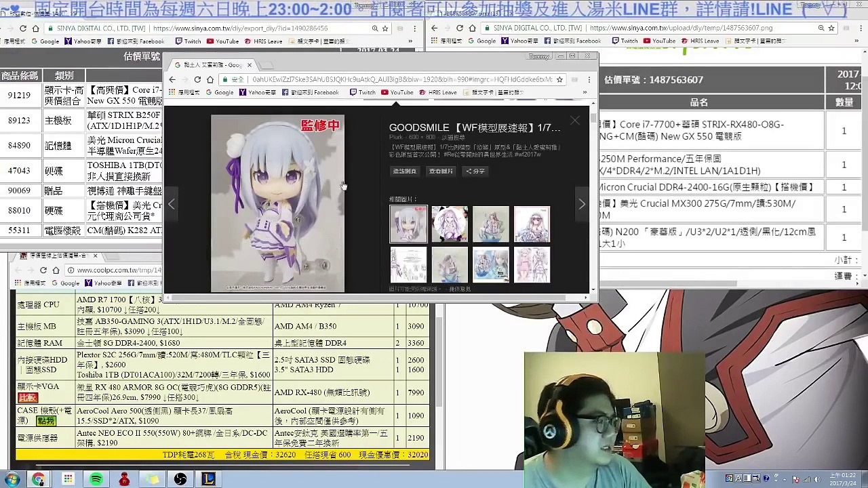
Task: Bookmark the Google Images page with the star icon
Action: tap(559, 79)
